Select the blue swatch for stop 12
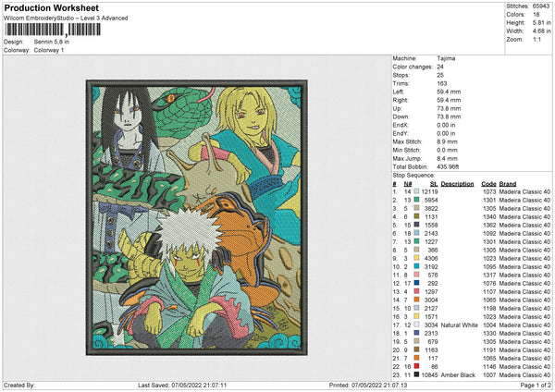Viewport: 555px width, 392px height. pyautogui.click(x=416, y=284)
